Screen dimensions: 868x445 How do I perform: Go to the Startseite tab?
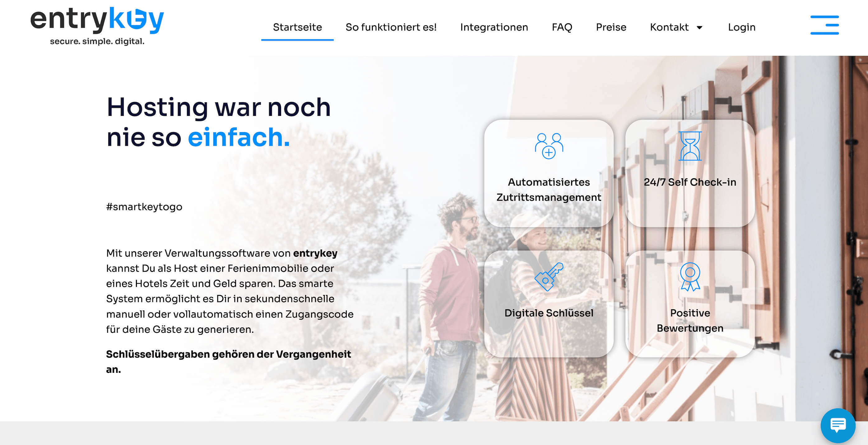click(x=297, y=27)
